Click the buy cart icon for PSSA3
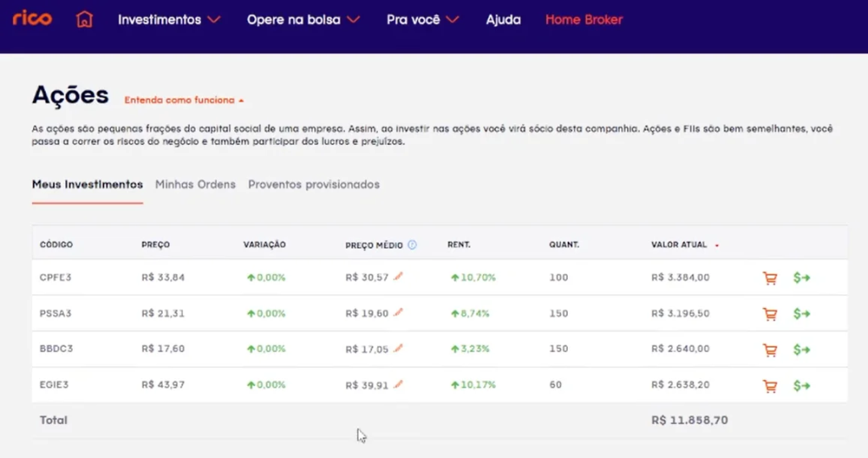868x458 pixels. pyautogui.click(x=770, y=314)
